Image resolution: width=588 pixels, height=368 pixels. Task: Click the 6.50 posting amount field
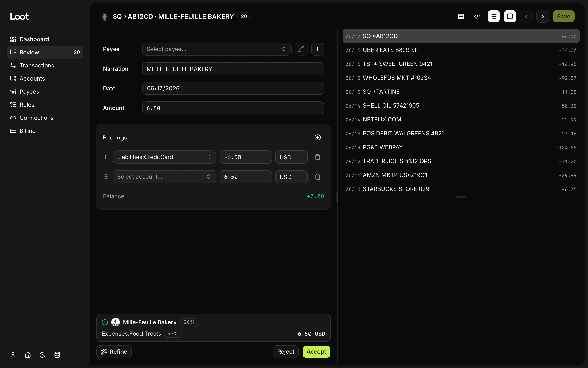[245, 177]
